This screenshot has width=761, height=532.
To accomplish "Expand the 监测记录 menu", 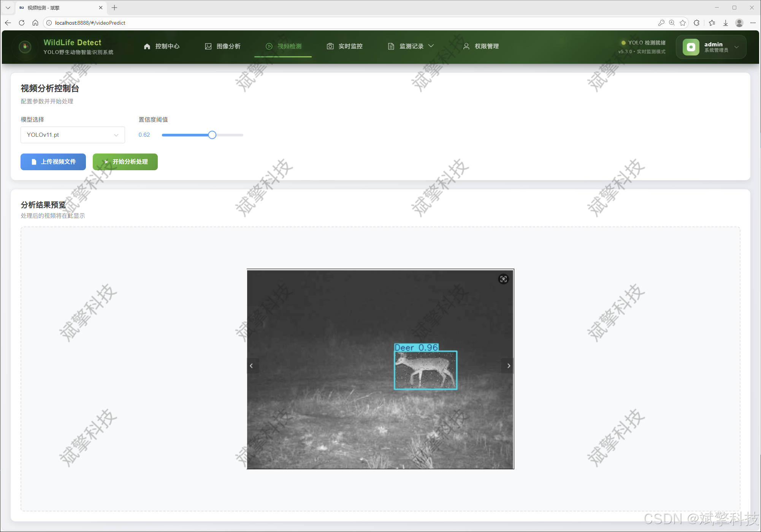I will (411, 46).
